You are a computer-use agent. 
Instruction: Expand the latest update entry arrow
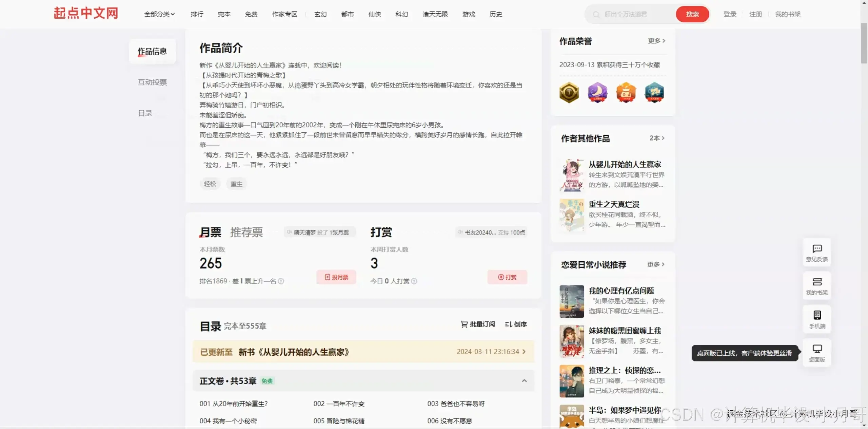(x=524, y=352)
